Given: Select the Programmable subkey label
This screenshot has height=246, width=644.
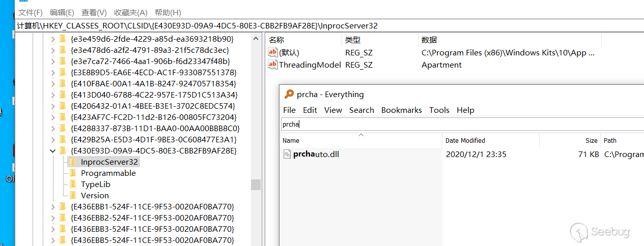Looking at the screenshot, I should [108, 173].
